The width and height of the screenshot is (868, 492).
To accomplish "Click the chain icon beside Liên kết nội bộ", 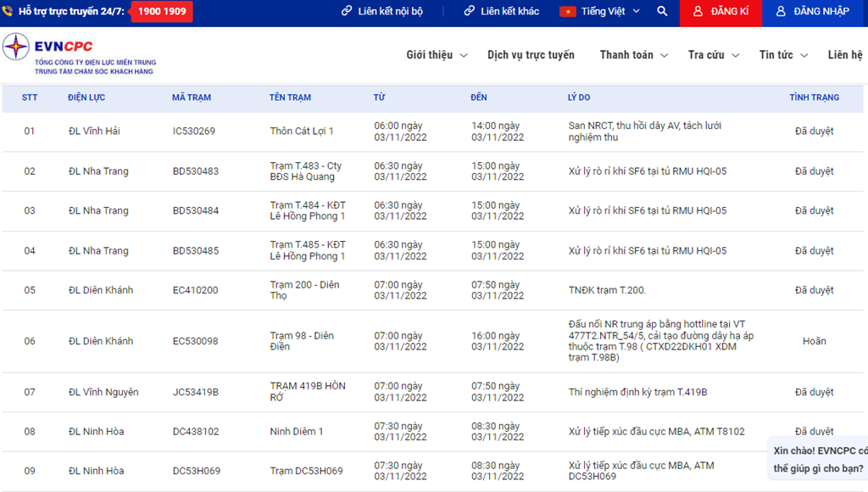I will pos(347,12).
